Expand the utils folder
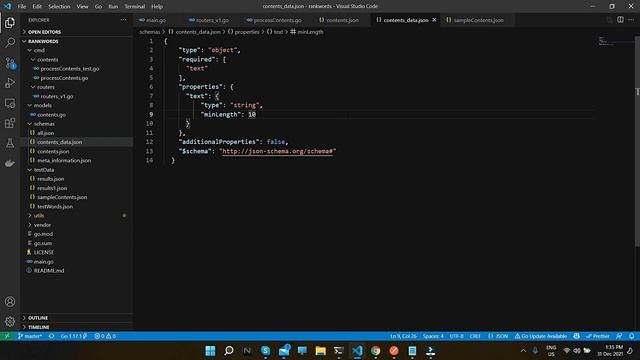This screenshot has width=640, height=360. tap(77, 216)
